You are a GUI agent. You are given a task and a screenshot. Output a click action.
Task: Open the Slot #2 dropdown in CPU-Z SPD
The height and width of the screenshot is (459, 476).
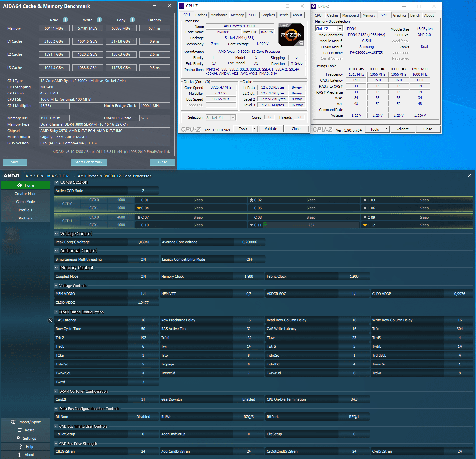pos(340,29)
